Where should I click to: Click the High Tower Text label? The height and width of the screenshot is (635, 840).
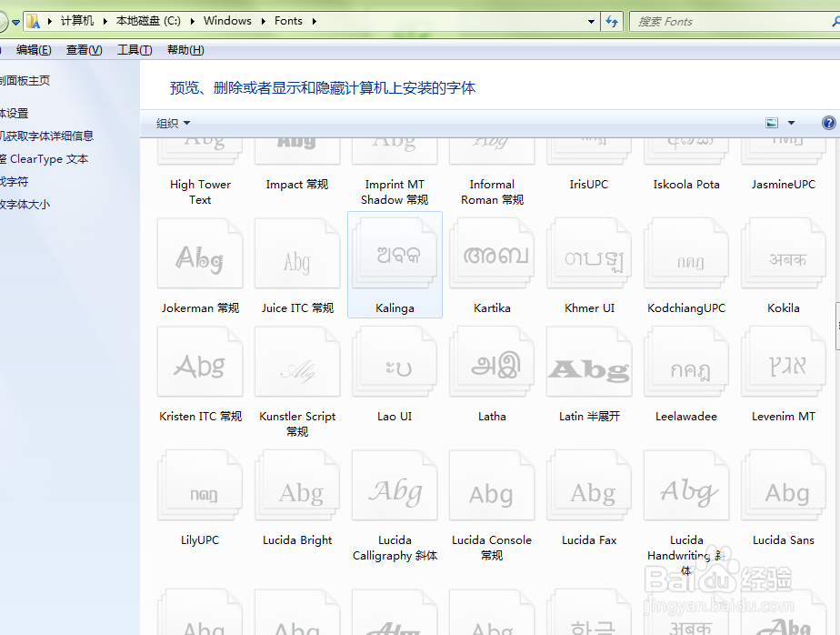click(x=200, y=192)
